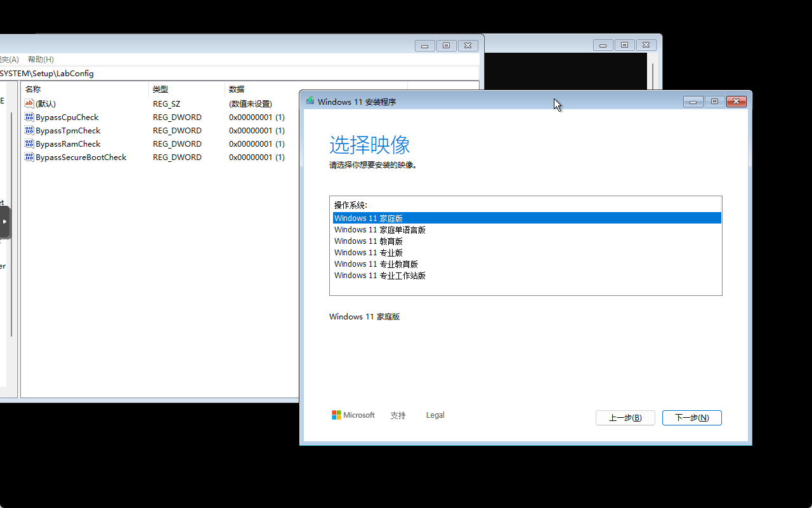The height and width of the screenshot is (508, 812).
Task: Select Windows 11 专业版
Action: [x=527, y=253]
